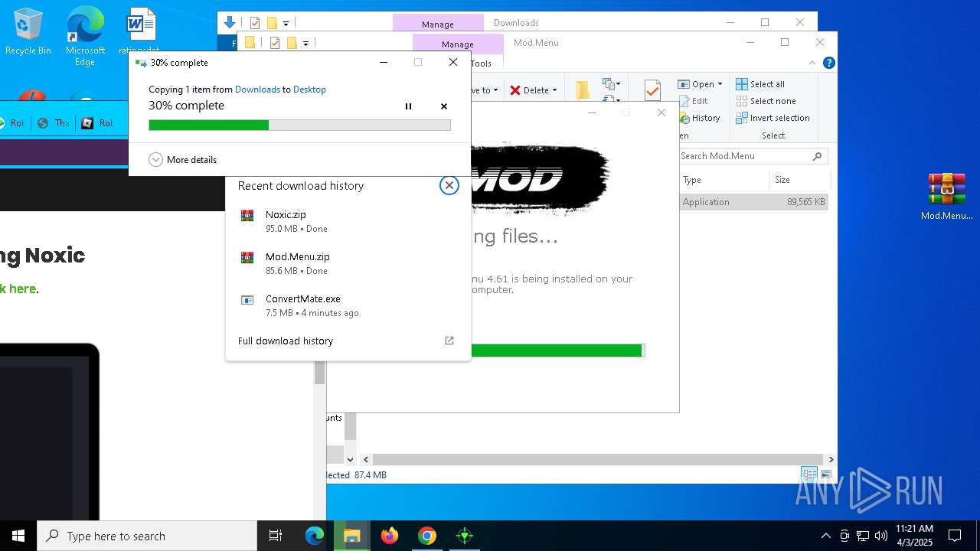Select the Application 89,565 KB row

click(754, 202)
